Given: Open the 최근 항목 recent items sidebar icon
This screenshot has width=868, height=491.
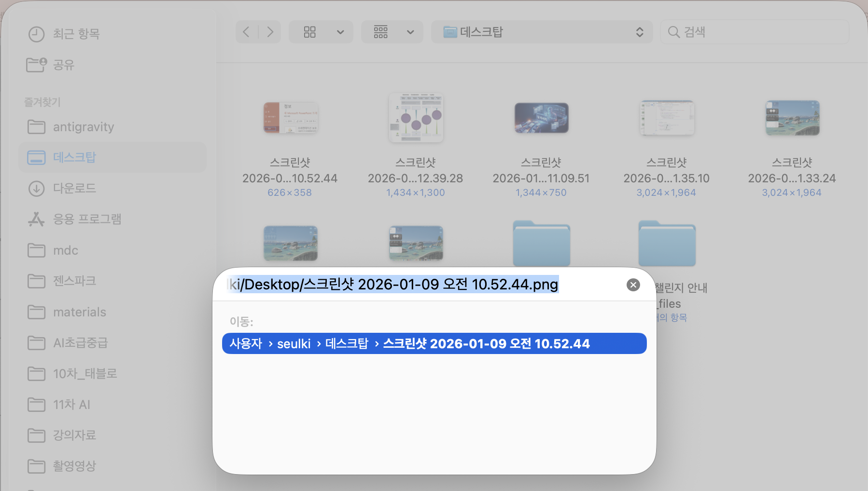Looking at the screenshot, I should [x=36, y=33].
